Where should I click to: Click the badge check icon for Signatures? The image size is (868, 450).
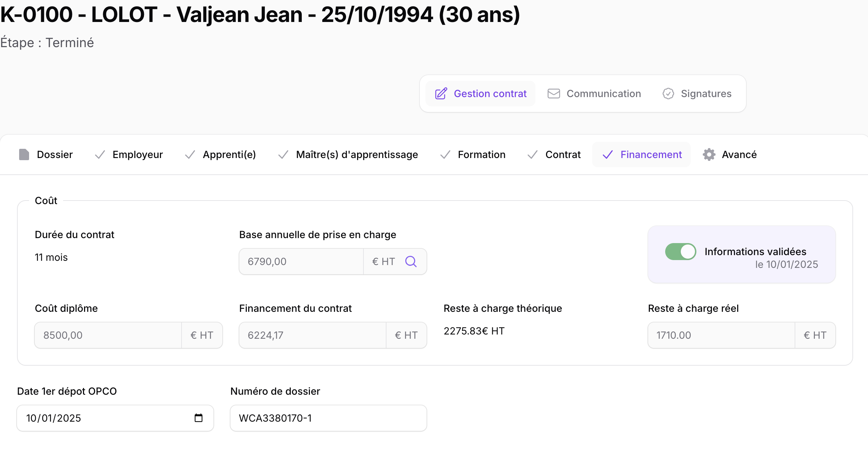[x=668, y=94]
